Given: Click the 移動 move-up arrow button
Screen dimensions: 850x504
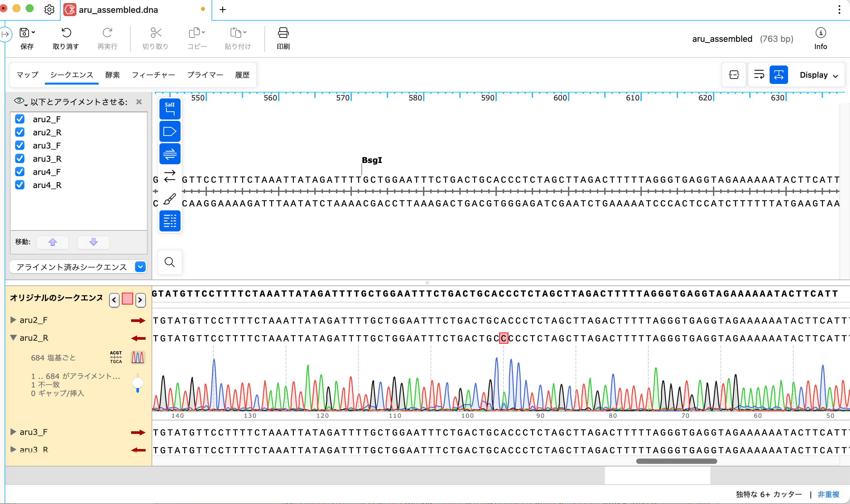Looking at the screenshot, I should [53, 242].
